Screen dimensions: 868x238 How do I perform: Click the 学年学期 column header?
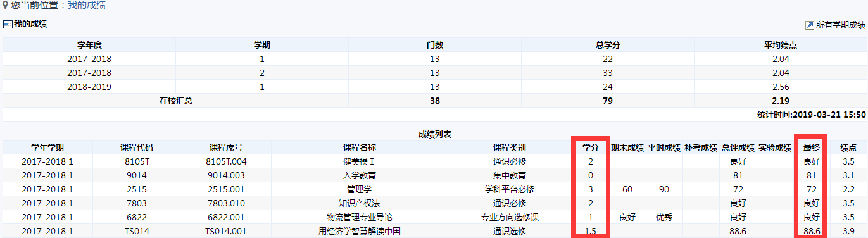(47, 147)
